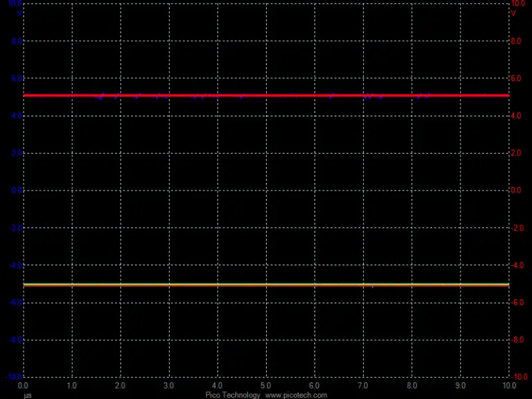Screen dimensions: 532x399
Task: Click the blue V unit label on left axis
Action: [19, 13]
